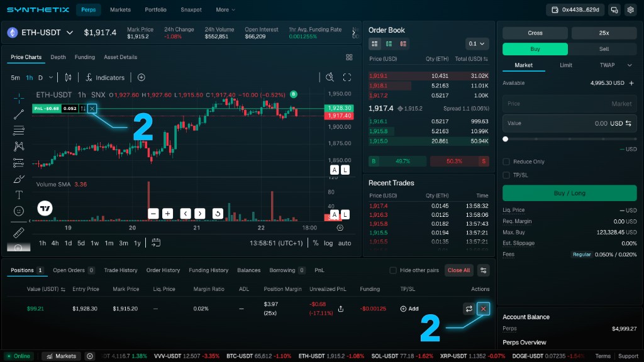Screen dimensions: 644x362
Task: Open the emoji icons tool
Action: point(19,211)
